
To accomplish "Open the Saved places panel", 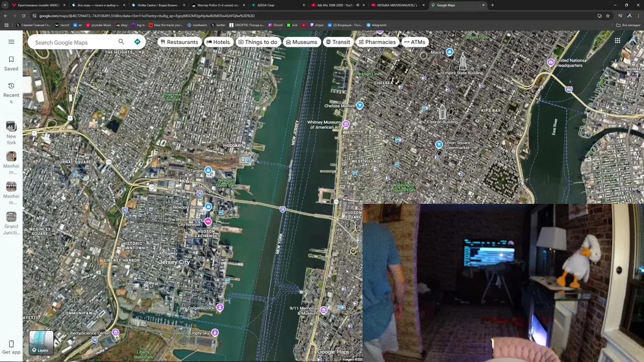I will coord(11,63).
